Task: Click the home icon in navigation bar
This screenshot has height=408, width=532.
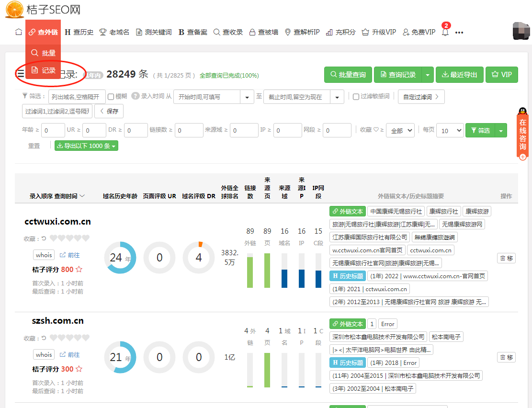Action: pos(19,32)
